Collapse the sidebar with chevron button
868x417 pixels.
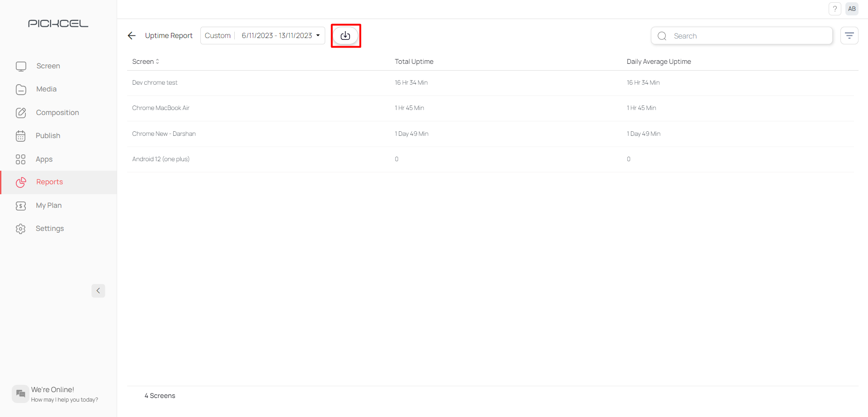click(x=98, y=291)
